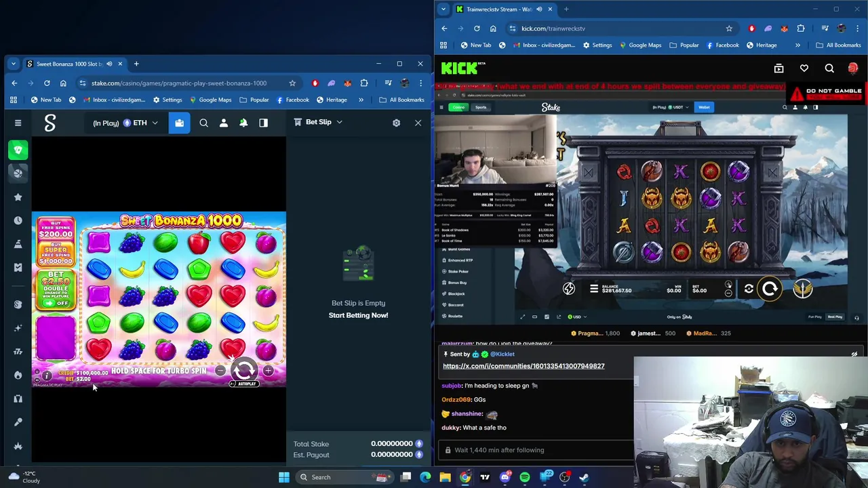Go back in Stake browser window

(x=14, y=83)
